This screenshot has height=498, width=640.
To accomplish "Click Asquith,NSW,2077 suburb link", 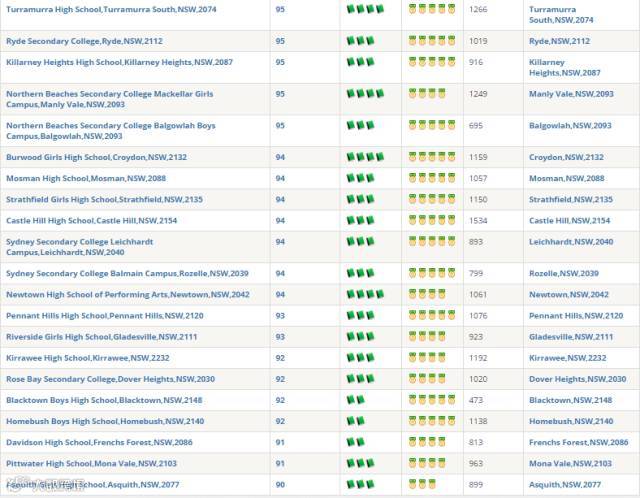I will click(565, 485).
